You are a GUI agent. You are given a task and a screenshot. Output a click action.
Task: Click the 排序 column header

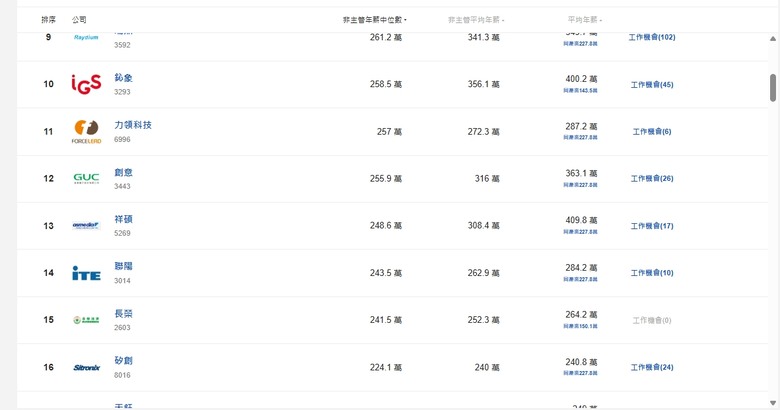click(x=48, y=20)
